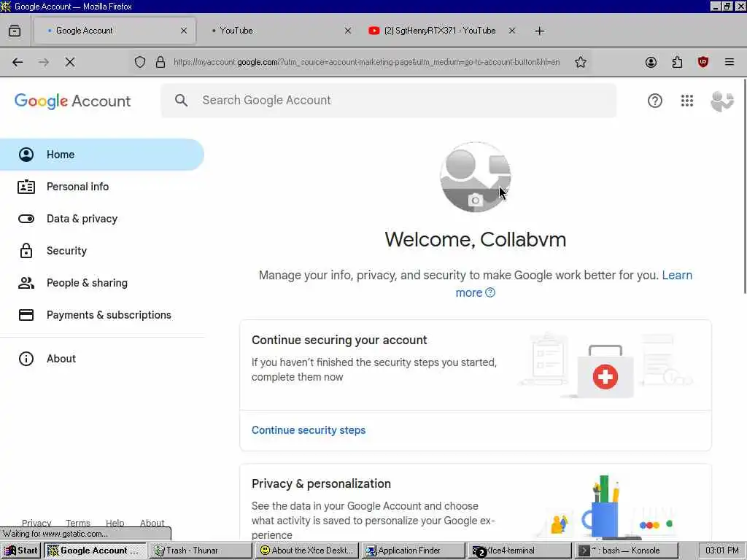Open the Start menu button
The image size is (747, 560).
point(21,551)
